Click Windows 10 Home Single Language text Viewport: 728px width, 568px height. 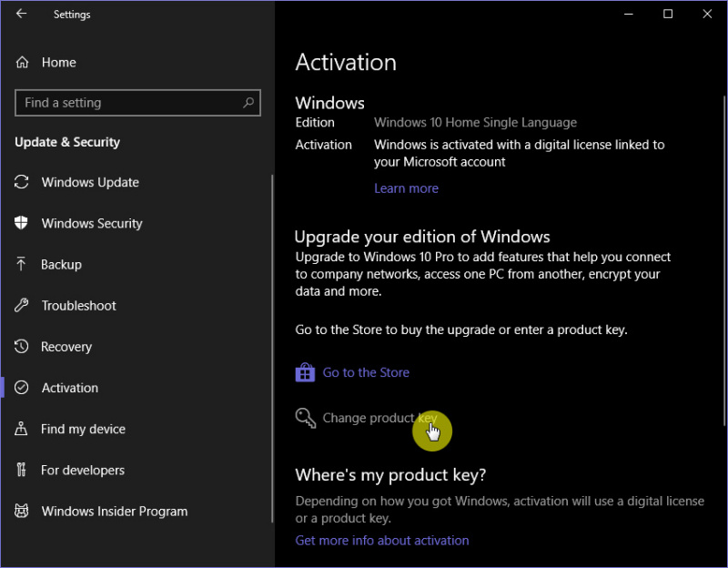pyautogui.click(x=475, y=122)
